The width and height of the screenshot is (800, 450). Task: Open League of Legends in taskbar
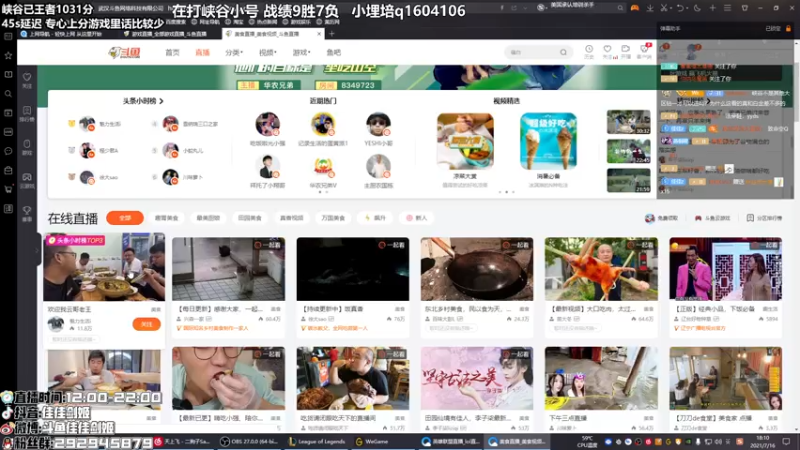coord(317,442)
